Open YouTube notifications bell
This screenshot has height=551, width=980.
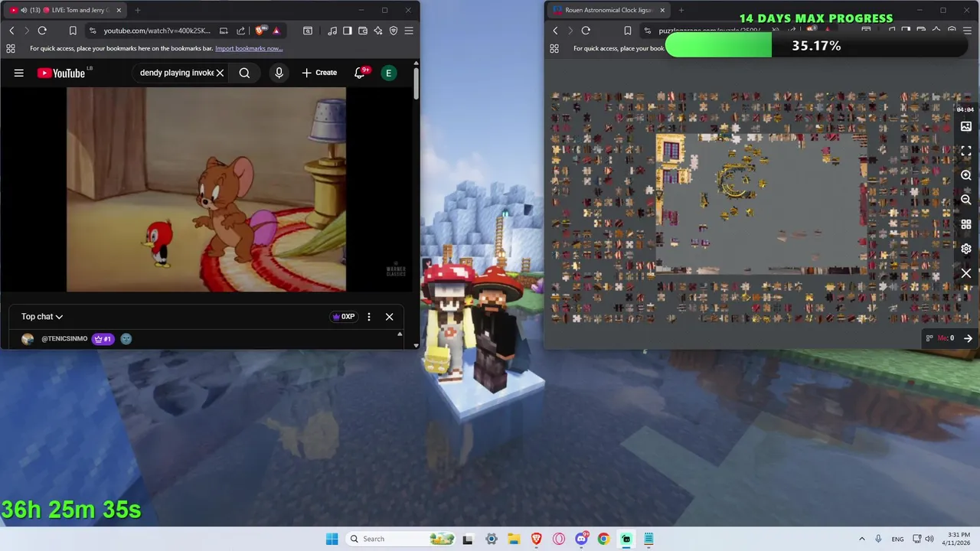pos(359,73)
